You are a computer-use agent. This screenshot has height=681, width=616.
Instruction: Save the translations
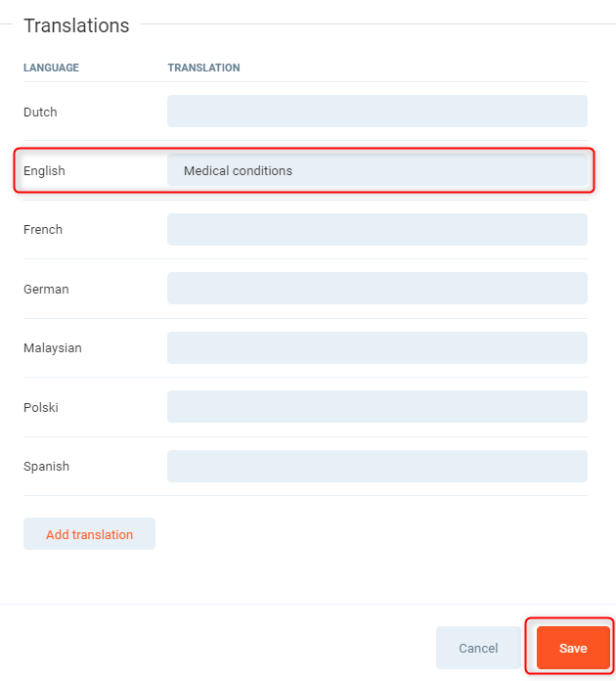click(573, 648)
